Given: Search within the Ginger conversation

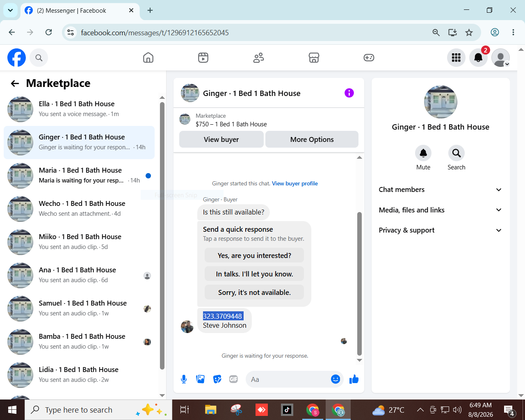Looking at the screenshot, I should point(457,153).
